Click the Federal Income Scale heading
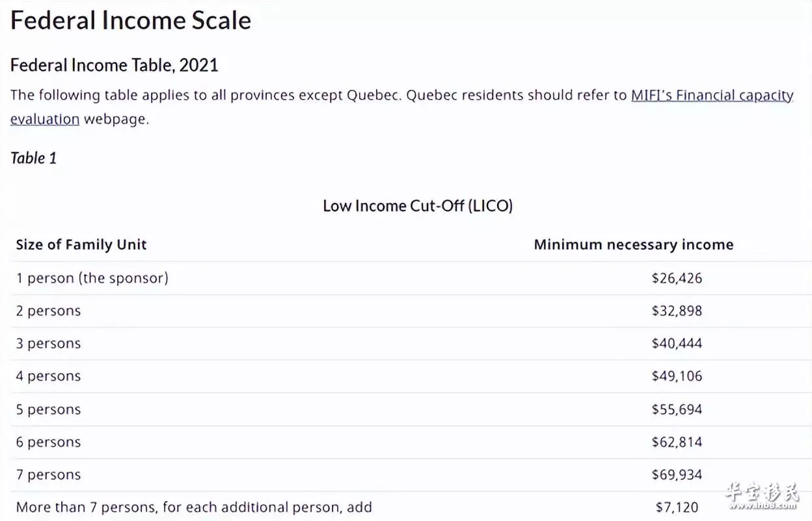This screenshot has width=812, height=521. point(131,20)
